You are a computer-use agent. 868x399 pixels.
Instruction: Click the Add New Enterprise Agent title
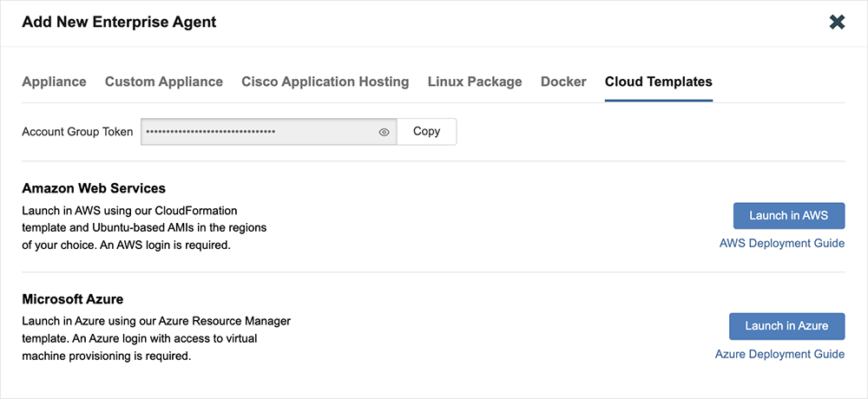point(119,23)
